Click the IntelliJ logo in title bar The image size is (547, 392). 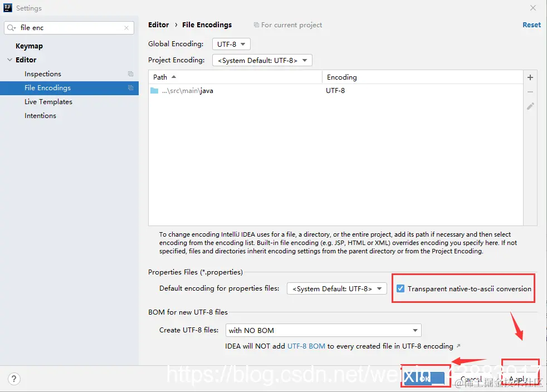(8, 8)
